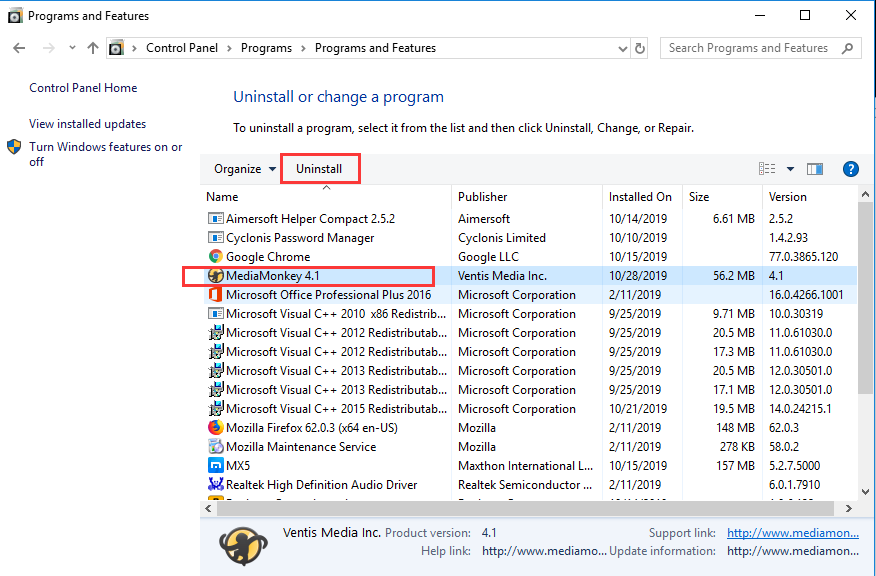Click the Search Programs and Features box
Image resolution: width=876 pixels, height=576 pixels.
(x=760, y=48)
